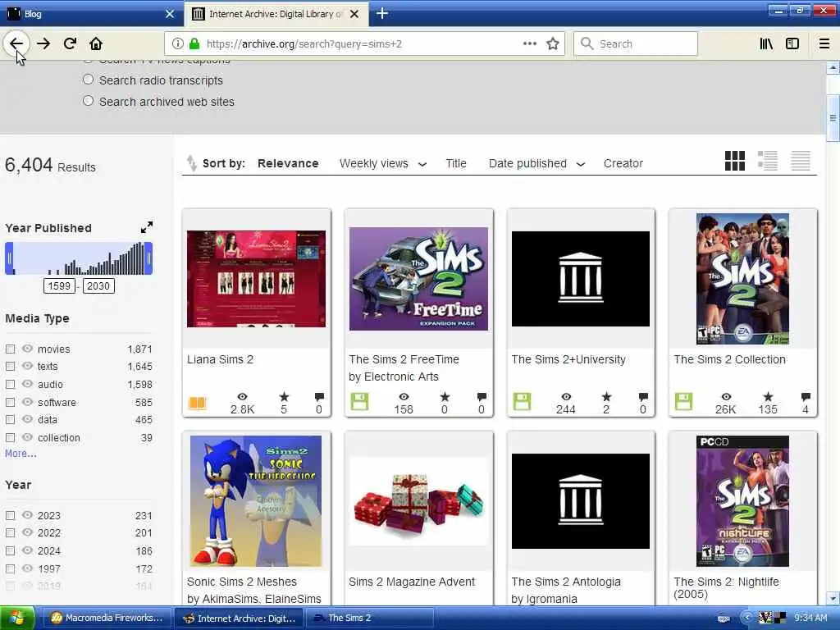Click floppy icon on The Sims 2 Collection
The image size is (840, 630).
click(683, 401)
